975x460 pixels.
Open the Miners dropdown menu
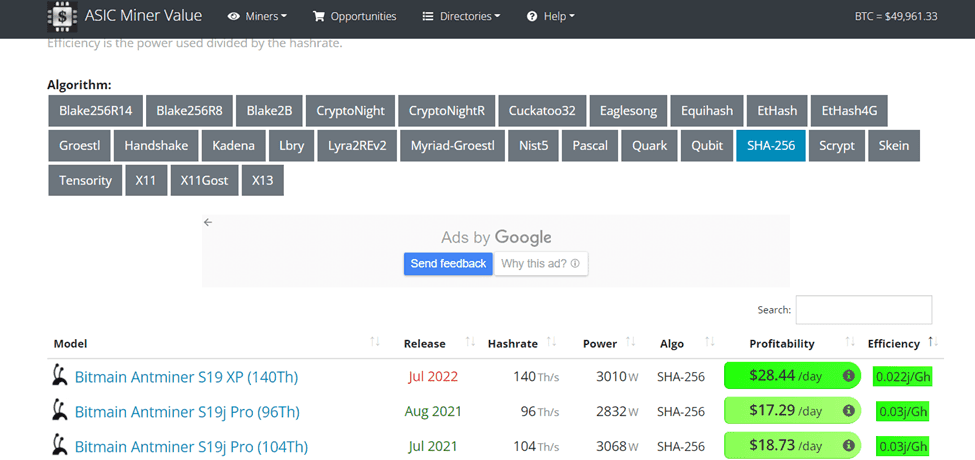pyautogui.click(x=257, y=17)
